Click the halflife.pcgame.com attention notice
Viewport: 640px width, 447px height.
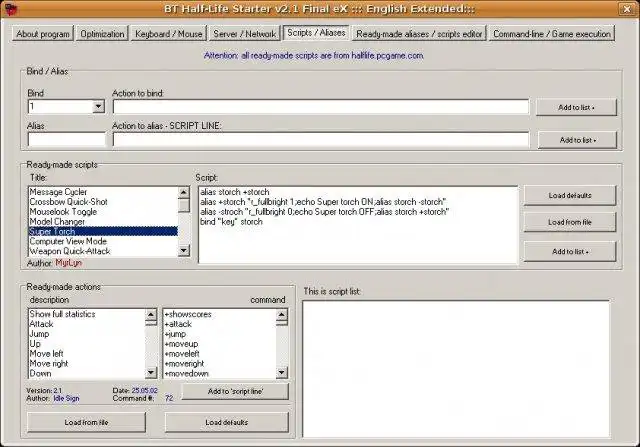313,56
